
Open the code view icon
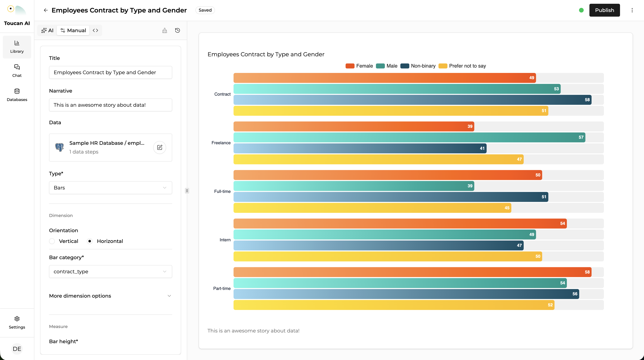pyautogui.click(x=95, y=30)
